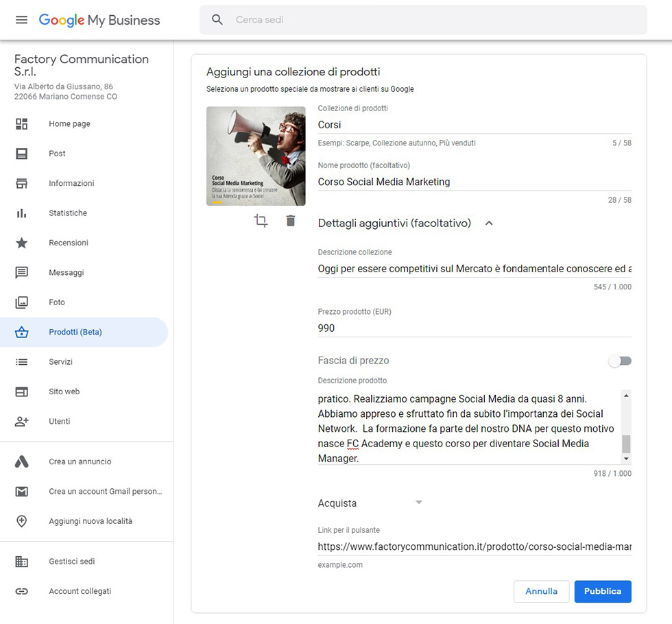This screenshot has width=672, height=624.
Task: Click the Descrizione prodotto text area
Action: [x=470, y=427]
